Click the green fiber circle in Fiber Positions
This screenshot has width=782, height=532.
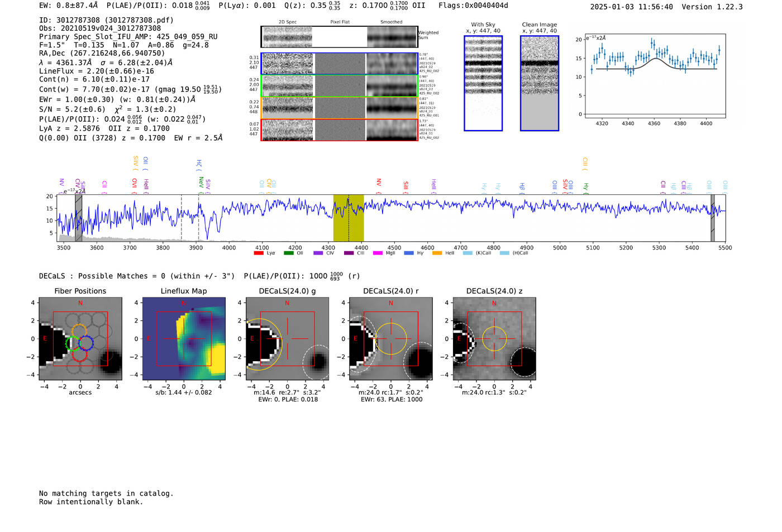tap(73, 343)
